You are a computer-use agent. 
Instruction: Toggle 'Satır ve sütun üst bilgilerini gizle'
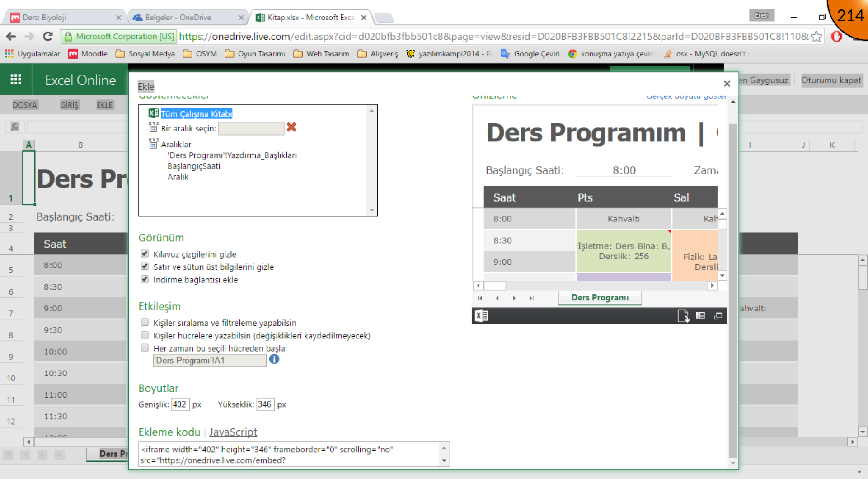coord(145,266)
